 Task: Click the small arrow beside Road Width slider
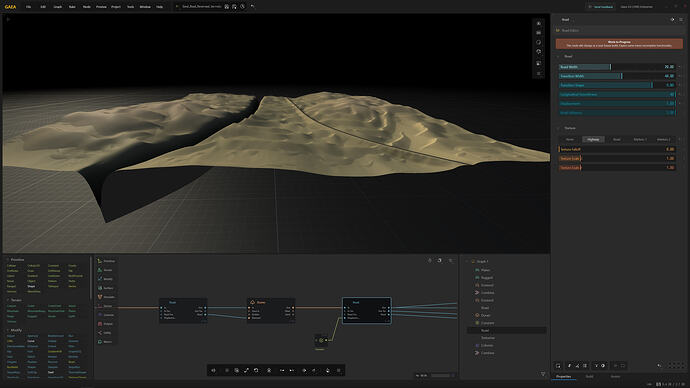tap(679, 67)
